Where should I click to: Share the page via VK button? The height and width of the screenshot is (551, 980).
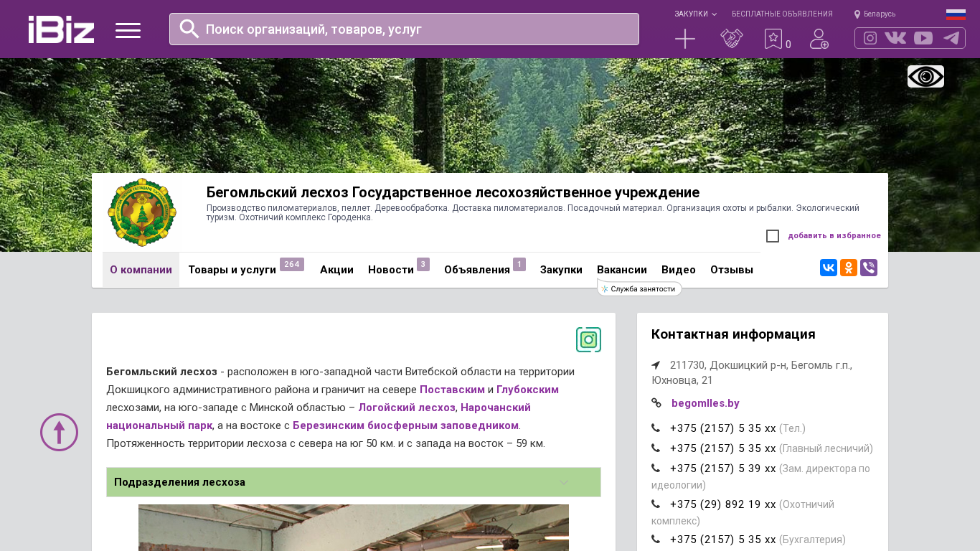click(829, 268)
